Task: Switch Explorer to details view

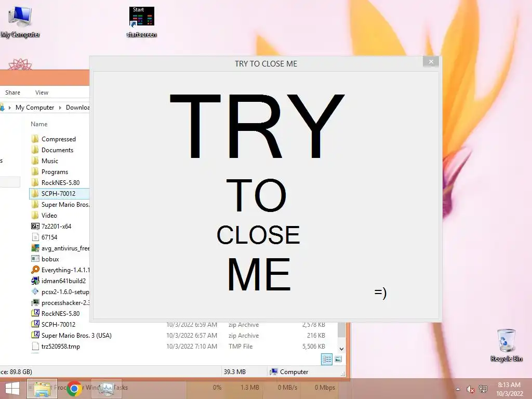Action: point(327,359)
